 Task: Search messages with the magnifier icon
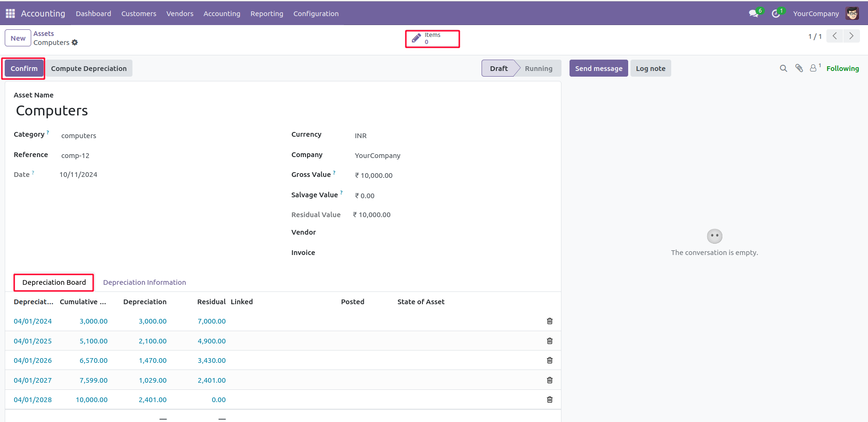pyautogui.click(x=783, y=69)
